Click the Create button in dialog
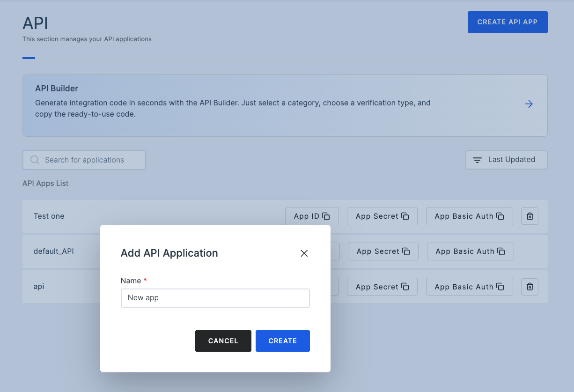This screenshot has height=392, width=574. [x=282, y=341]
